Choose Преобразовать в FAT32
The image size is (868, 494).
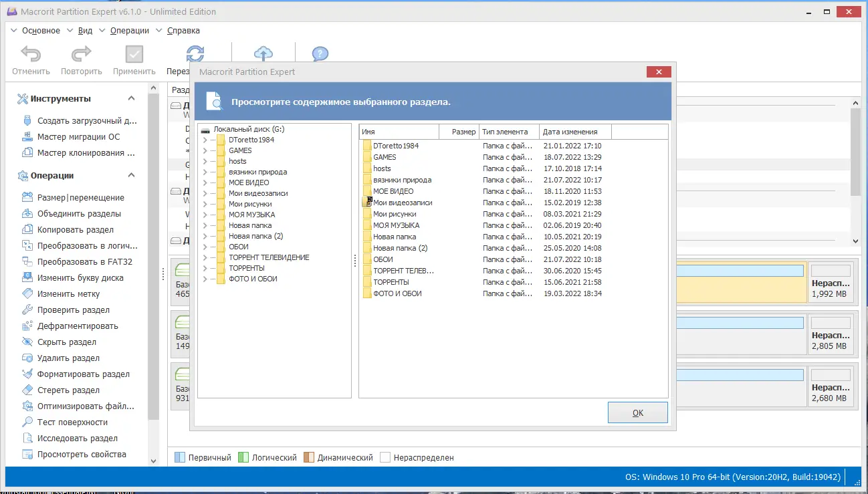pos(85,262)
